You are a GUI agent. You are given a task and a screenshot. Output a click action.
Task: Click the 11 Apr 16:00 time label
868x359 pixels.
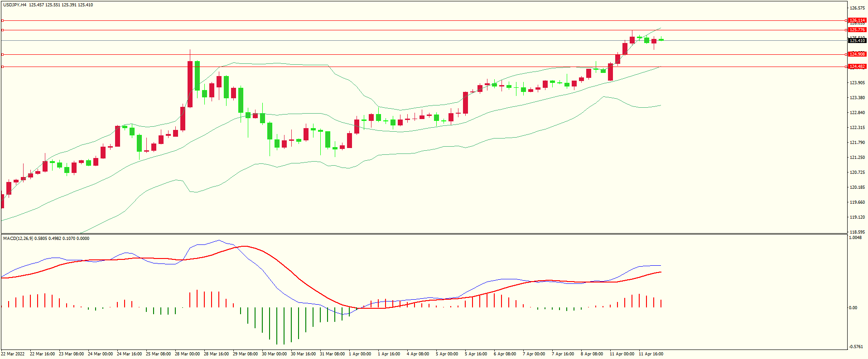click(x=651, y=354)
